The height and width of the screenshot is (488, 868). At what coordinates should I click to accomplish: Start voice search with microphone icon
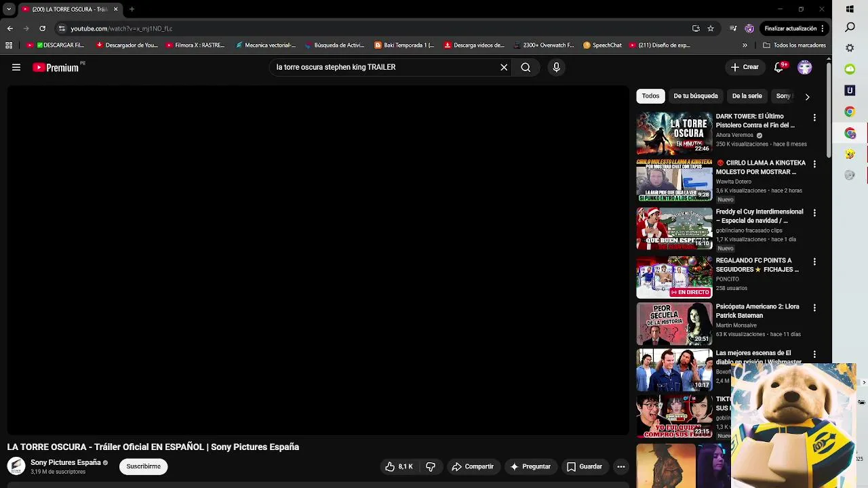[556, 67]
